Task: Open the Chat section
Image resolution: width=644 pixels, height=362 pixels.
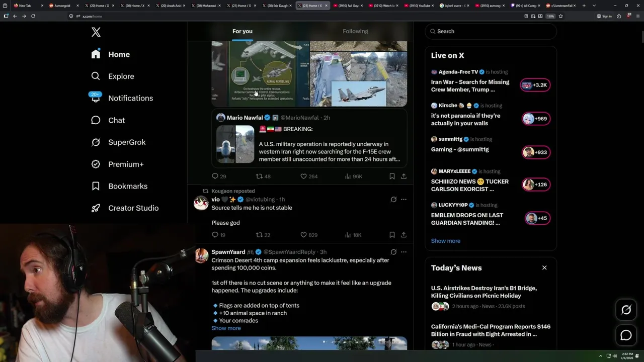Action: [108, 120]
